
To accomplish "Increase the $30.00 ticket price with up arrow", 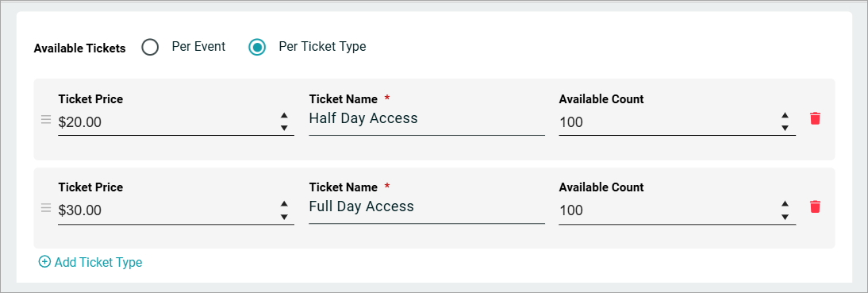I will pos(284,204).
